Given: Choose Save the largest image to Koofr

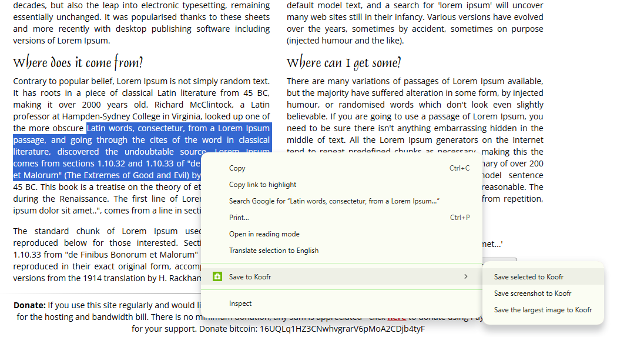Looking at the screenshot, I should pyautogui.click(x=543, y=310).
